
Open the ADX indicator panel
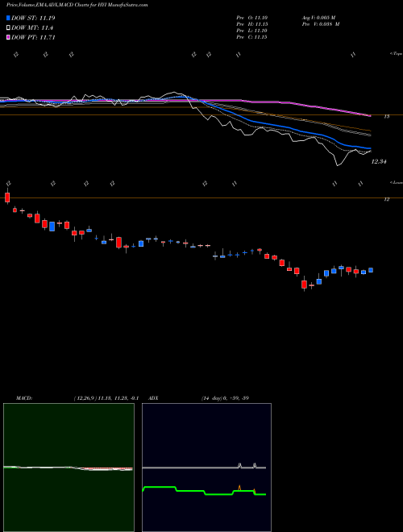click(206, 468)
